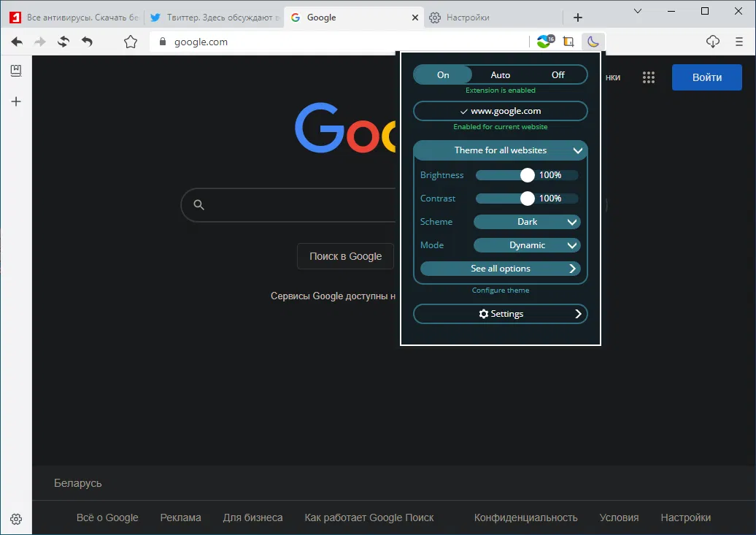Open Как работает Google Поиск link
Screen dimensions: 756x535
pos(369,517)
